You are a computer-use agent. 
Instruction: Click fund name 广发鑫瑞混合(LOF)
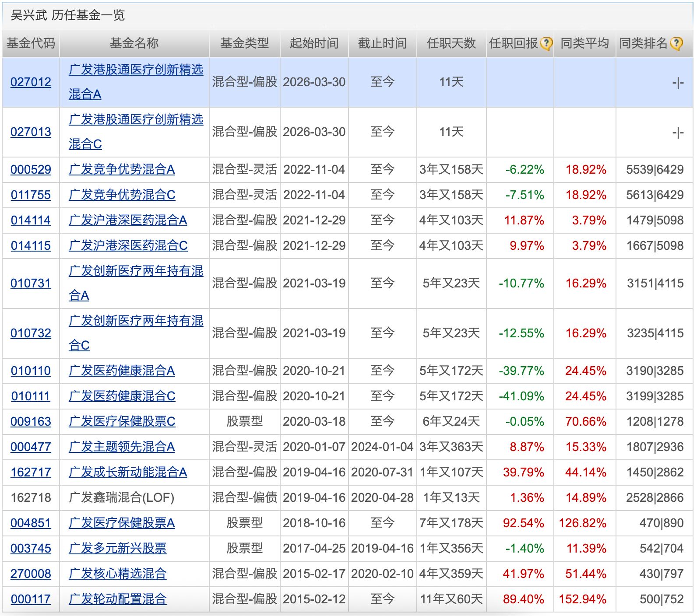coord(121,498)
